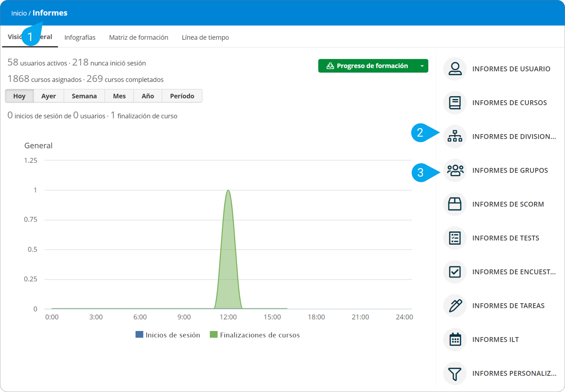
Task: Click the Inicios de sesión legend label
Action: tap(173, 335)
